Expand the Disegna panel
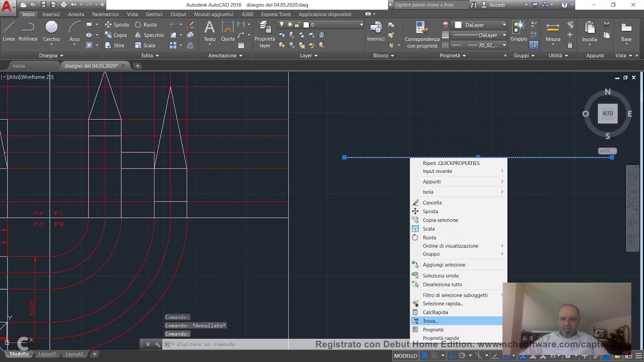 (51, 55)
